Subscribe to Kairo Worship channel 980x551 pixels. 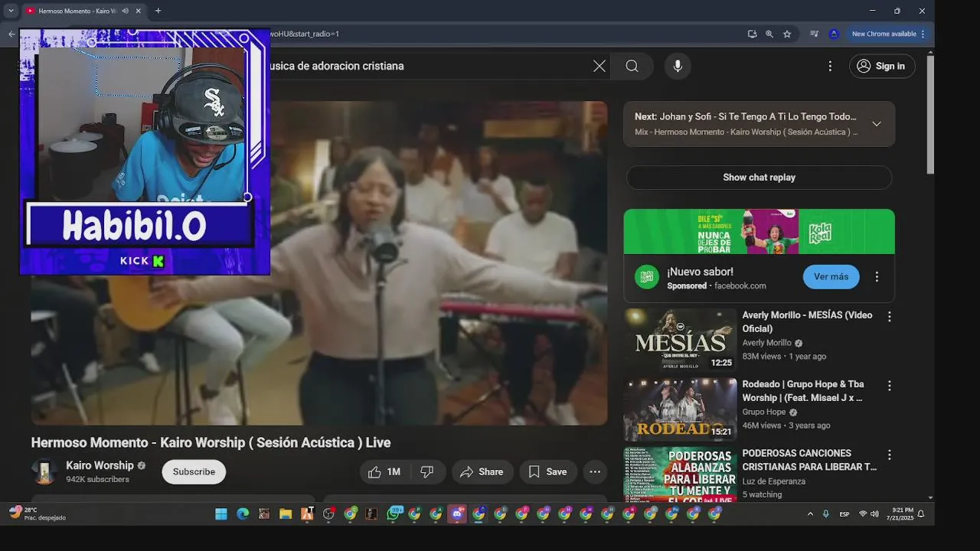point(194,472)
